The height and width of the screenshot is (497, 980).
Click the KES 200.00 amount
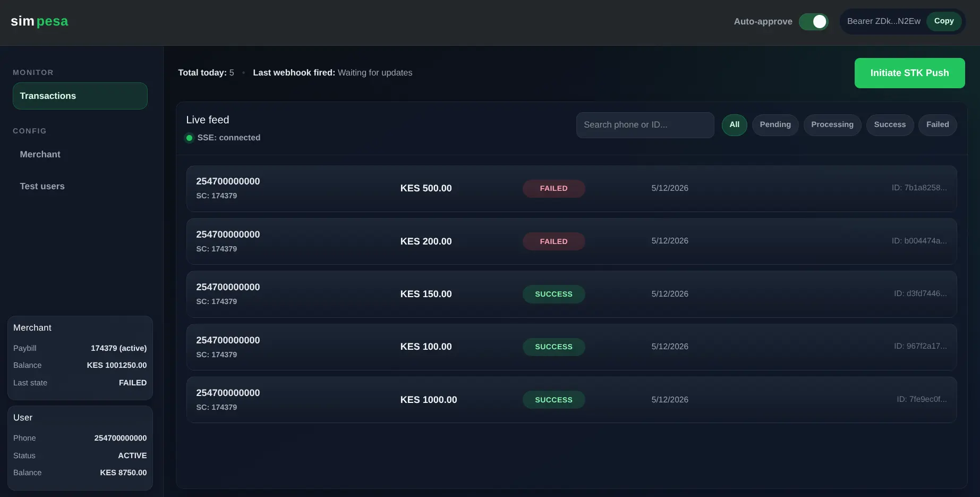(426, 241)
